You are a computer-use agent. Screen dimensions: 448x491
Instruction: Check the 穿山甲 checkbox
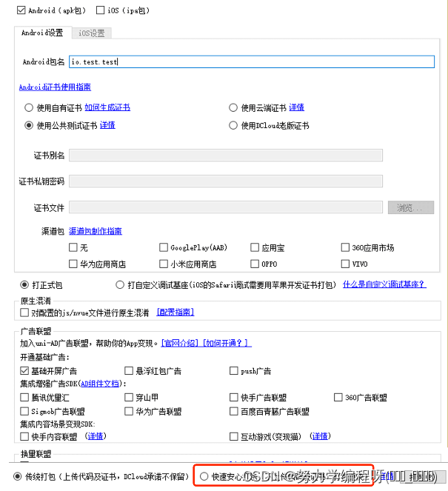129,398
